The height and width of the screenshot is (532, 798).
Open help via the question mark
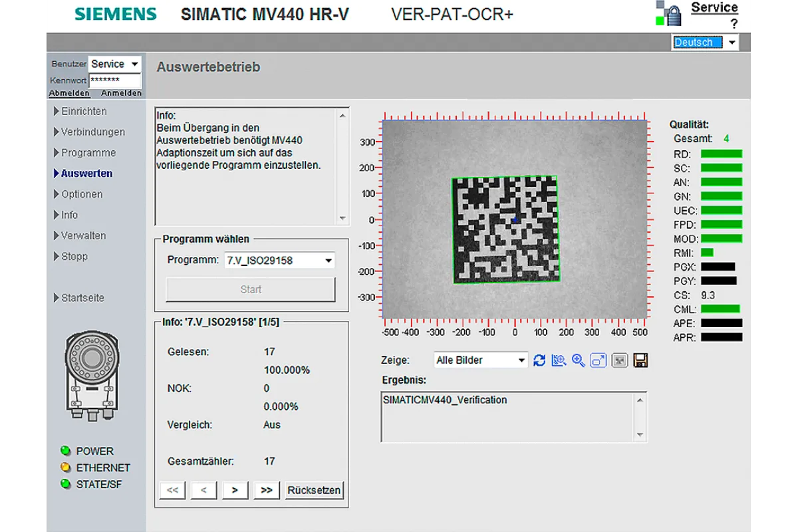[x=734, y=23]
